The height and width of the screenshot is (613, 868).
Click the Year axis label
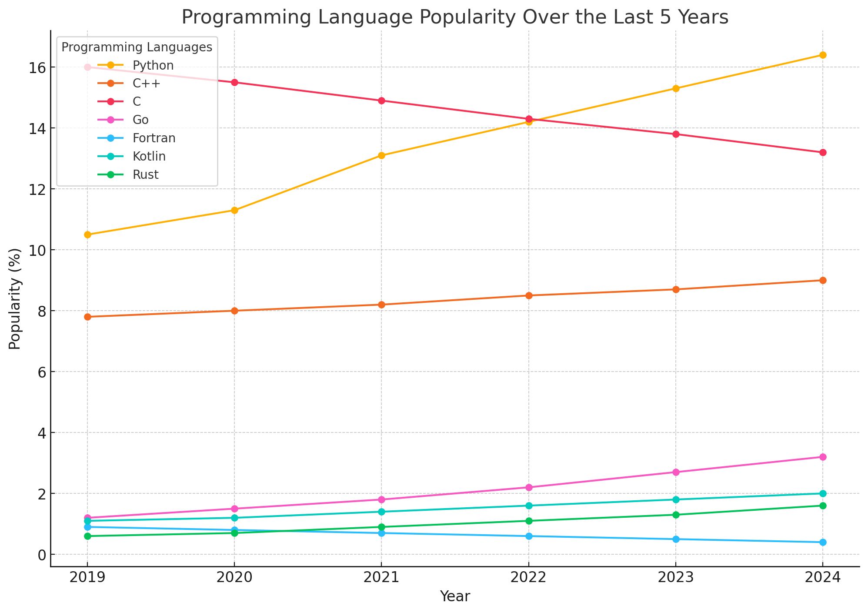tap(454, 596)
